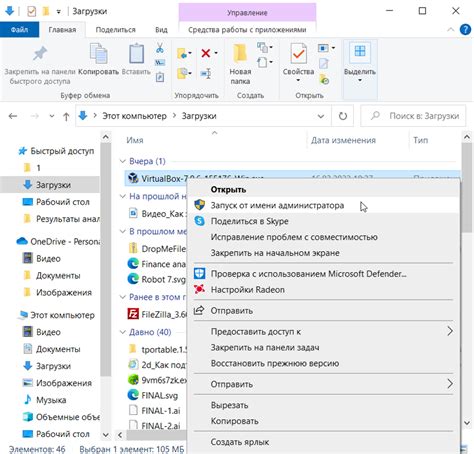Screen dimensions: 474x454
Task: Open the Выделить dropdown arrow
Action: pos(360,80)
